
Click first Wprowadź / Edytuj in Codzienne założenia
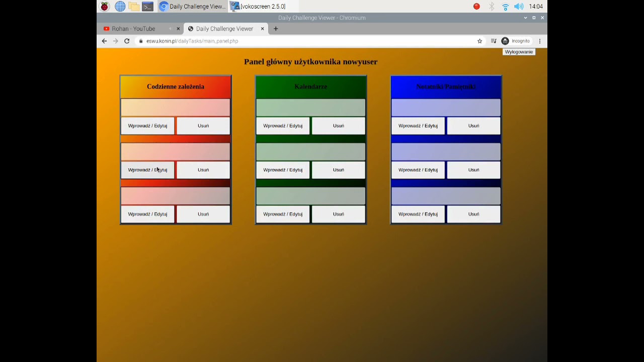[x=147, y=126]
